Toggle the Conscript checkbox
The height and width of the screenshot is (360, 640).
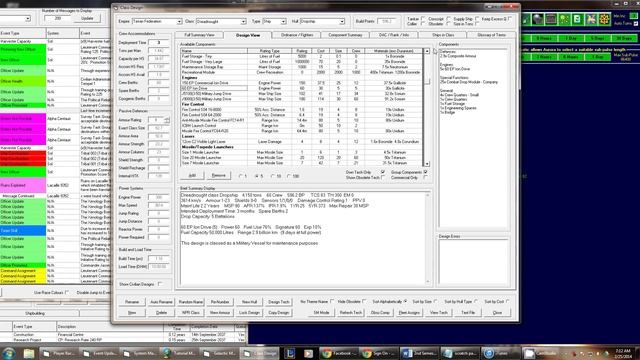(x=448, y=19)
